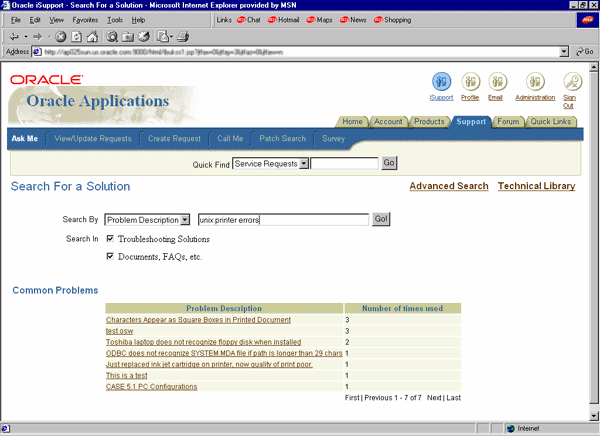Switch to the Quick Links tab
Viewport: 600px width, 436px height.
point(551,122)
